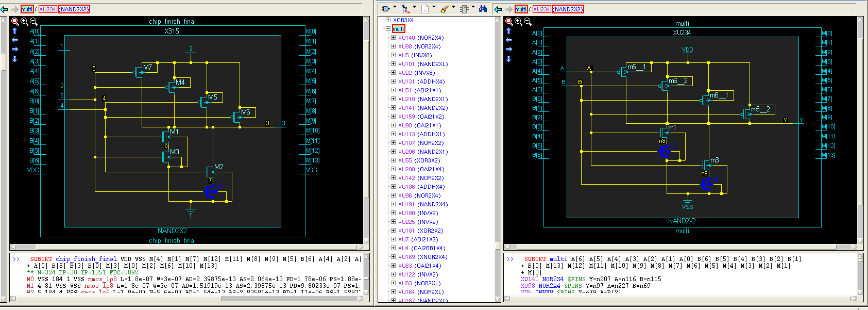868x310 pixels.
Task: Zoom in on the left schematic view
Action: (24, 22)
